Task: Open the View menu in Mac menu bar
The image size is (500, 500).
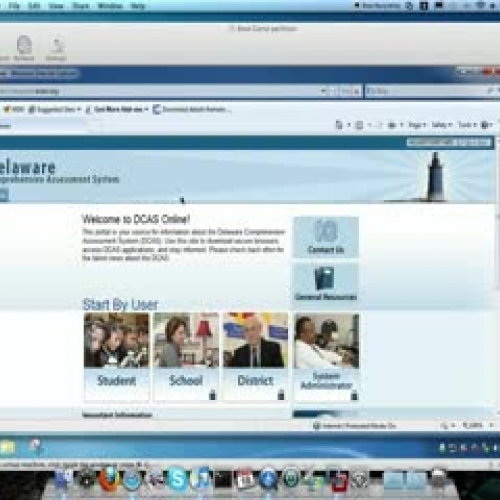Action: tap(56, 6)
